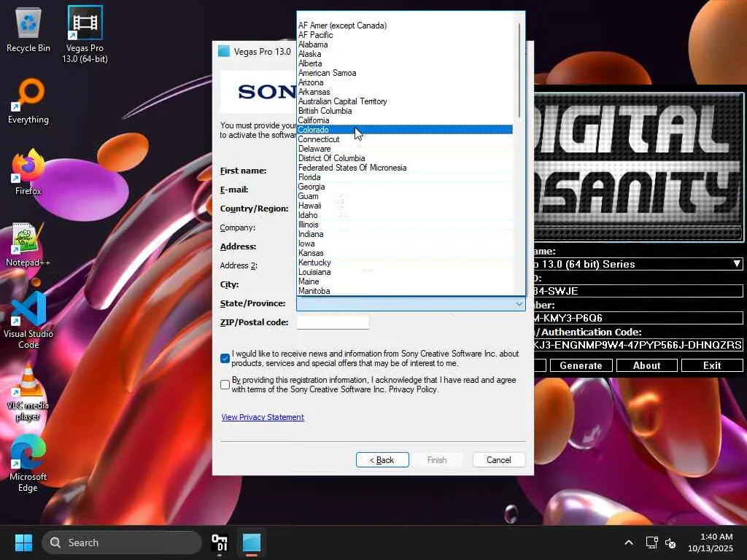Toggle the receive news and information checkbox
Viewport: 747px width, 560px height.
pyautogui.click(x=225, y=358)
